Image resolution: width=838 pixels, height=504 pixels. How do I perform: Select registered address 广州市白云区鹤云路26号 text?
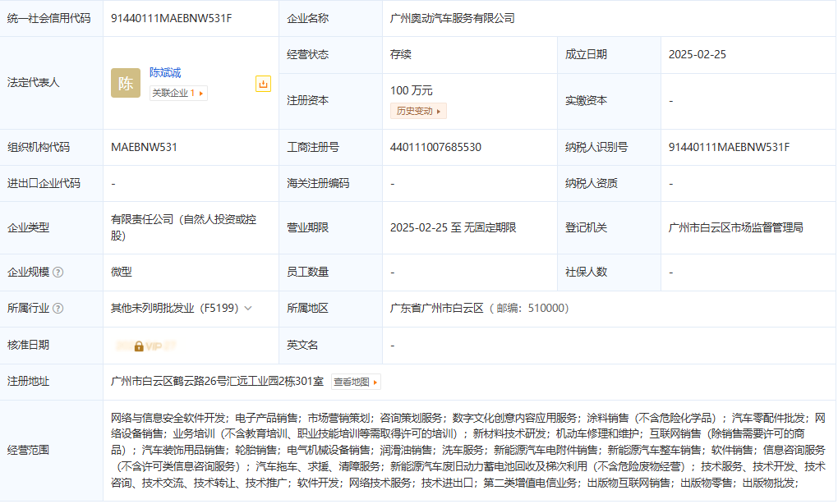(217, 382)
